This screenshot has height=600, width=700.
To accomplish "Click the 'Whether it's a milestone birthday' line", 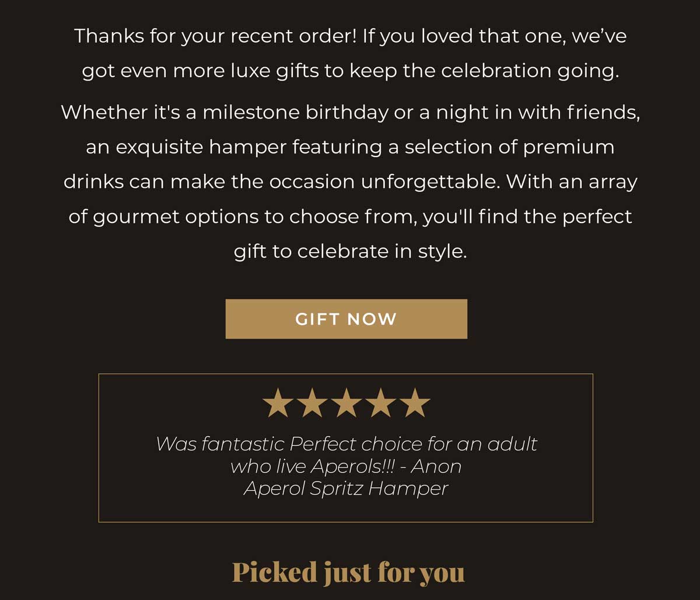I will click(350, 111).
